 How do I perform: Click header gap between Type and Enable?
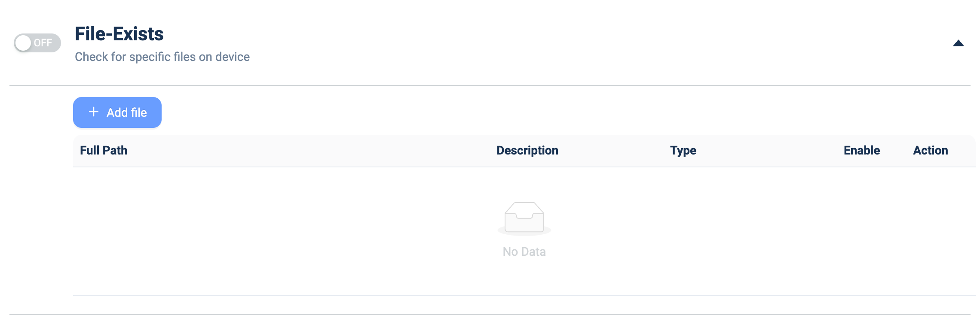(770, 151)
